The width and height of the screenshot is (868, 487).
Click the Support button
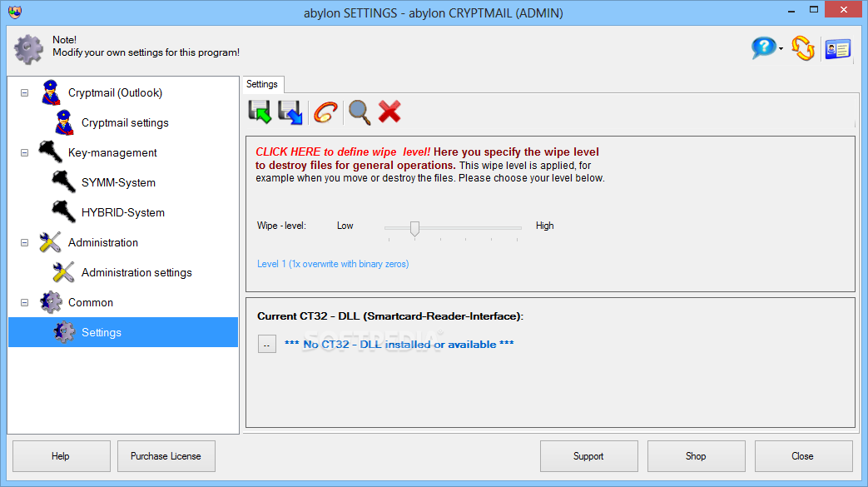pyautogui.click(x=588, y=456)
